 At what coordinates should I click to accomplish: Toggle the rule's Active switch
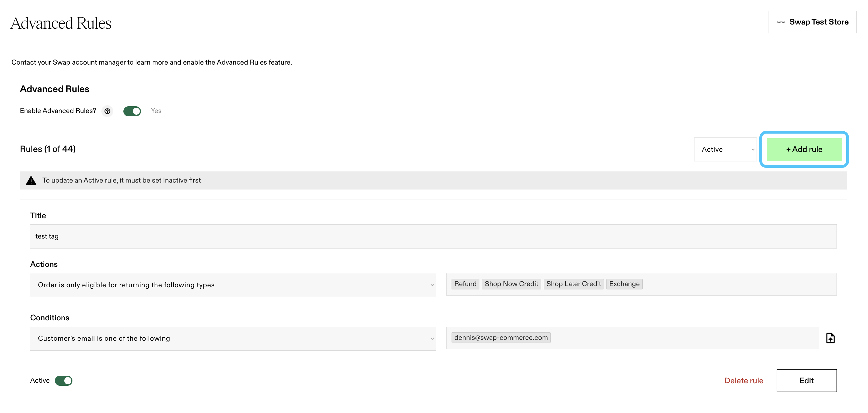pyautogui.click(x=64, y=380)
